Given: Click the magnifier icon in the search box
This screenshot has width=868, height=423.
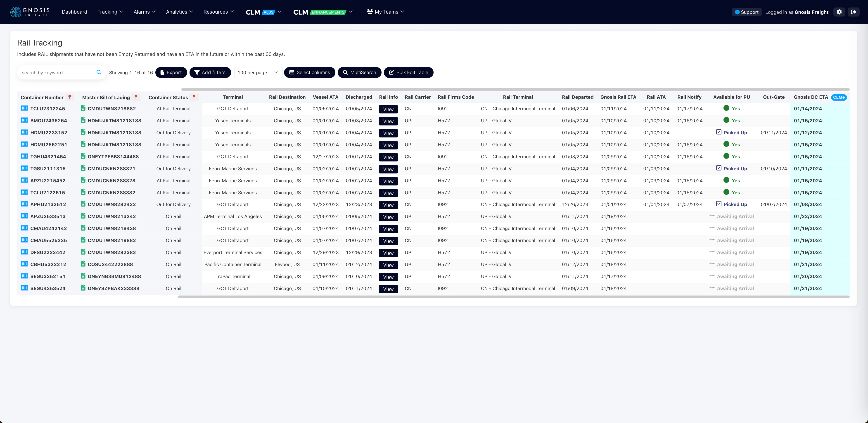Looking at the screenshot, I should tap(99, 72).
